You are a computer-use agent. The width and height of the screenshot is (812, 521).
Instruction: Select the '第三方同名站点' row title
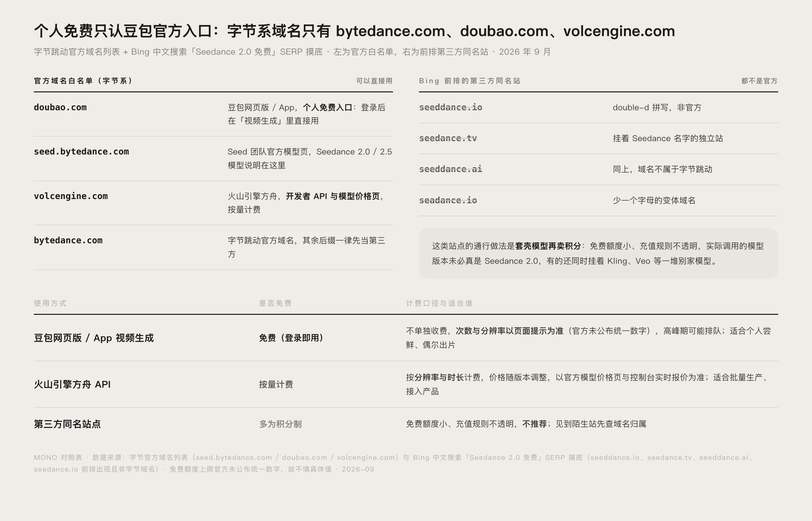tap(67, 424)
